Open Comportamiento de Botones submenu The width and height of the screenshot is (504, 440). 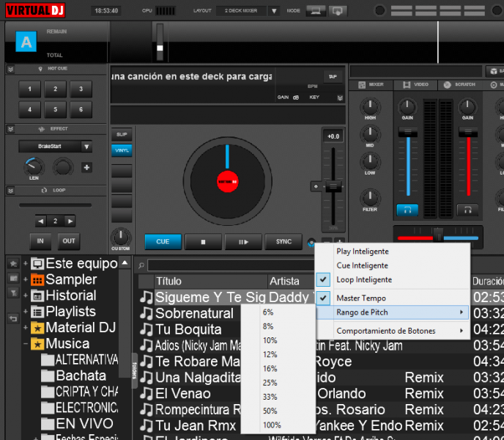(391, 331)
